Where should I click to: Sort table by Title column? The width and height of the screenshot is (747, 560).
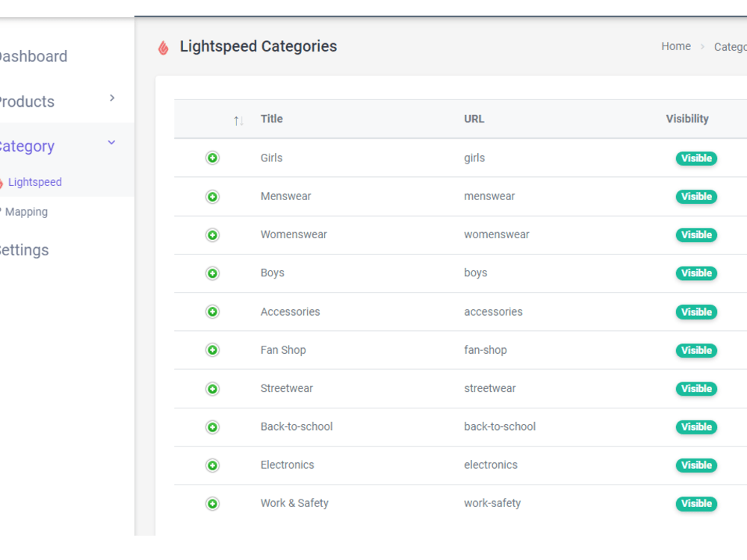pos(272,119)
